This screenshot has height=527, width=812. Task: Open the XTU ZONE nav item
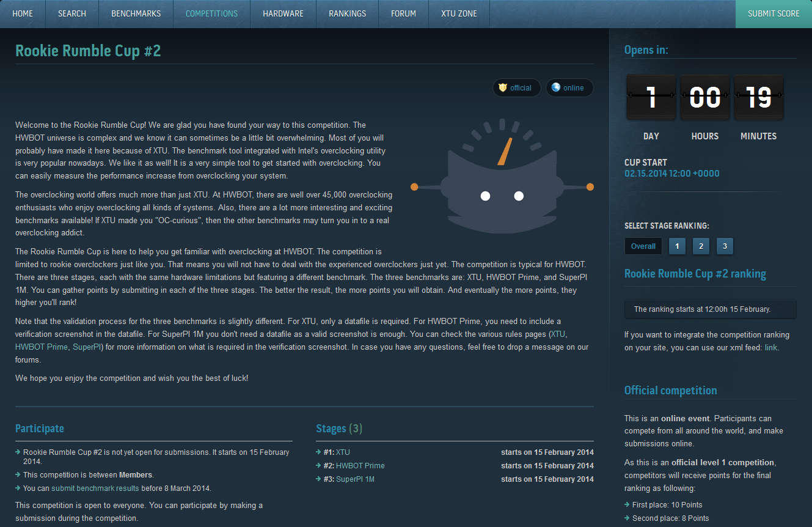(459, 13)
